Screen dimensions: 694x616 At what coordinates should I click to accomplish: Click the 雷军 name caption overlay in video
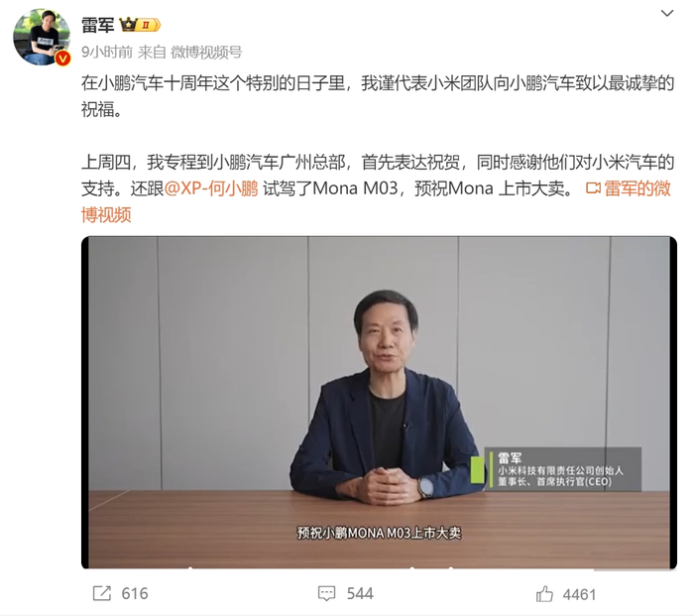point(510,458)
